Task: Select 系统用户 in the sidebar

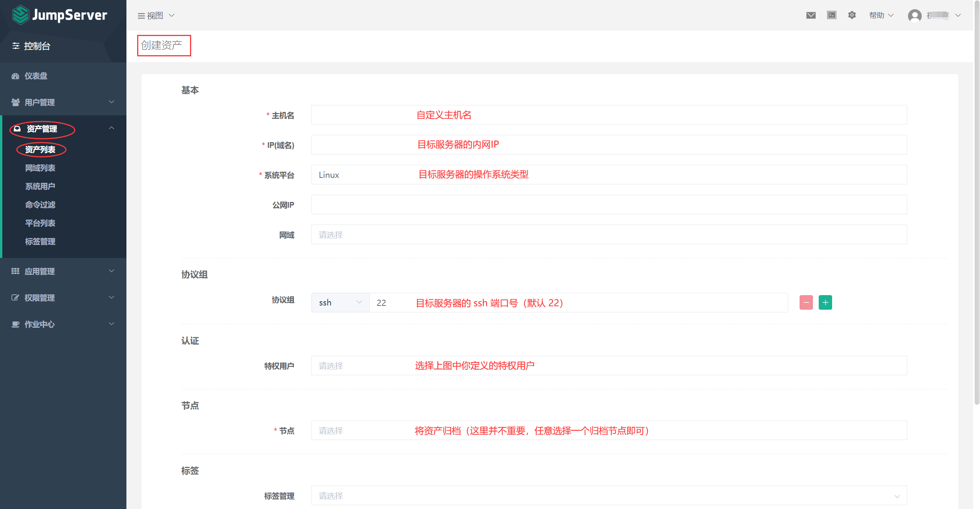Action: (40, 186)
